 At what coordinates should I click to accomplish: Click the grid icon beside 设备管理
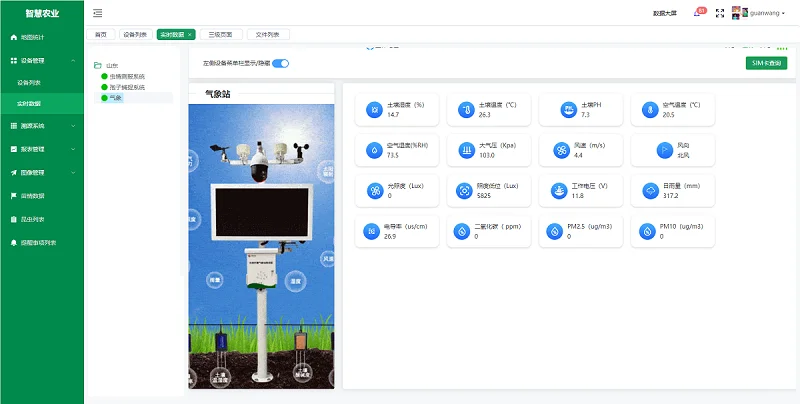[14, 60]
